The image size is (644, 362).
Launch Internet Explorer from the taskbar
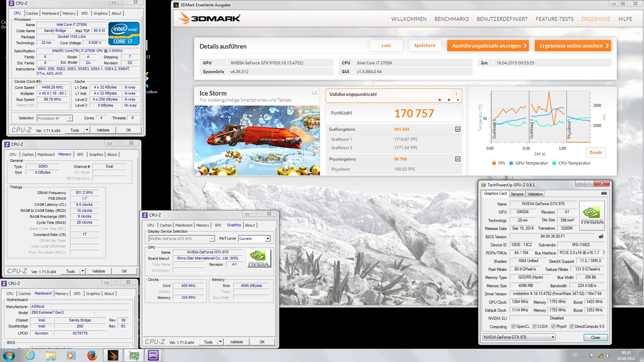point(30,355)
